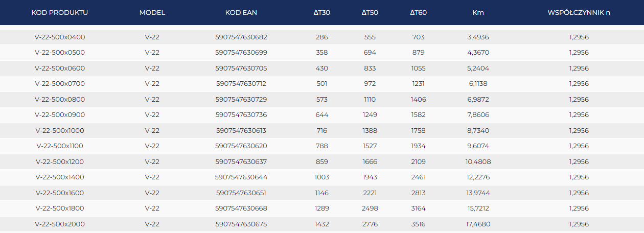Click the ΔT50 column header
Screen dimensions: 644x233
click(370, 12)
